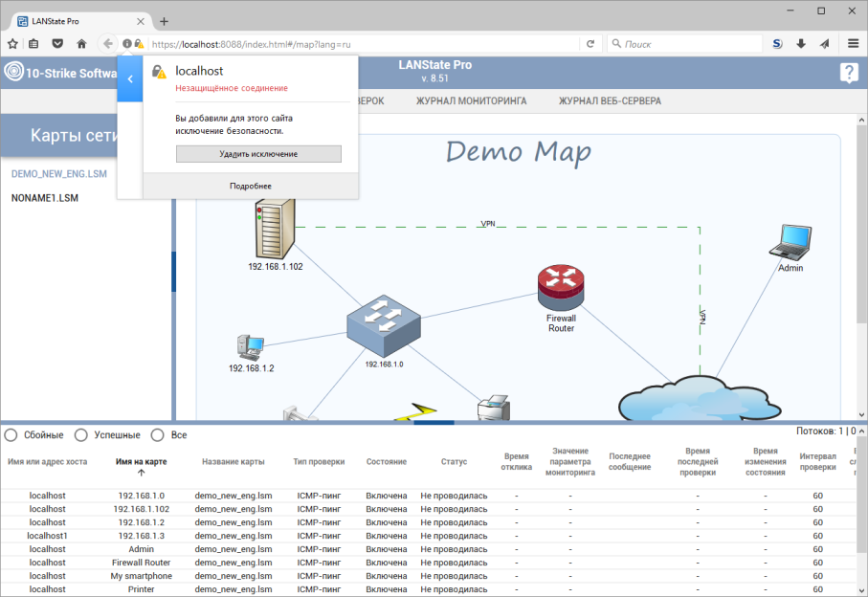Select the My smartphone table row
The width and height of the screenshot is (868, 597).
click(429, 575)
